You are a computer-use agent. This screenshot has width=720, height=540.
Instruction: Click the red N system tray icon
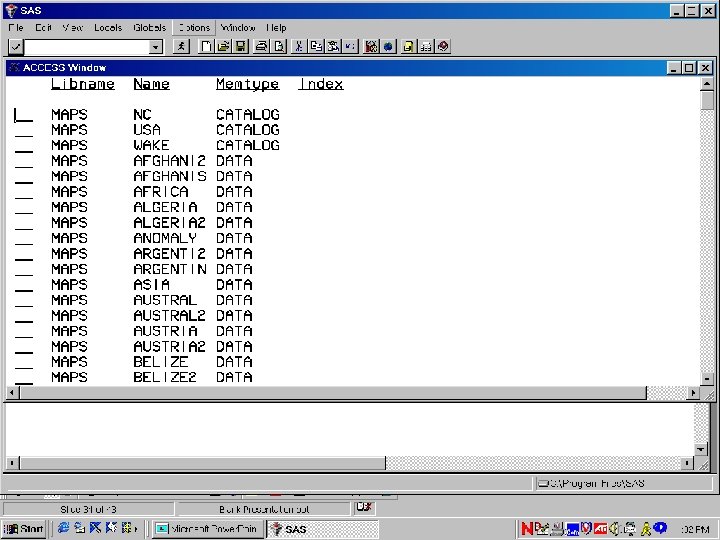coord(527,529)
